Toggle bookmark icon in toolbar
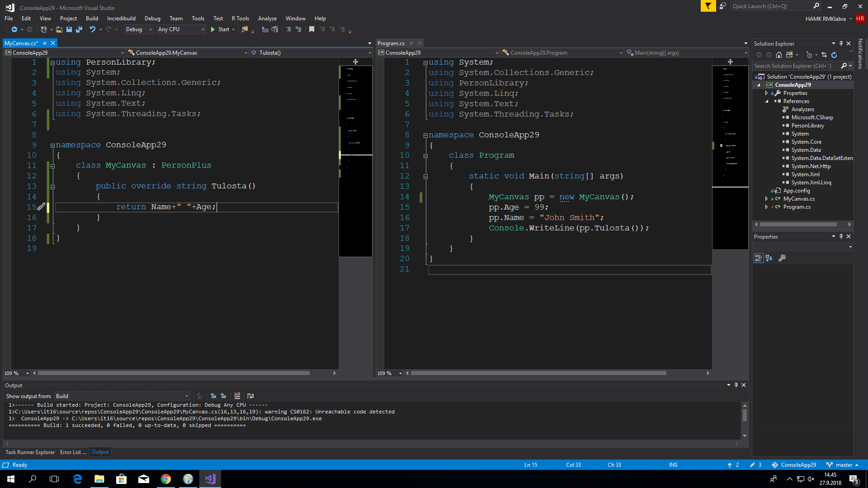868x488 pixels. [x=311, y=29]
